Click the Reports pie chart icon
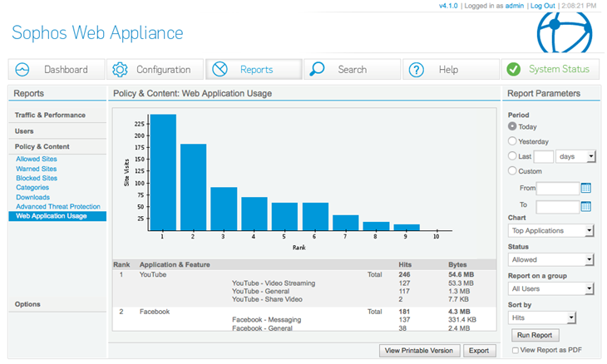The height and width of the screenshot is (364, 607). (220, 69)
